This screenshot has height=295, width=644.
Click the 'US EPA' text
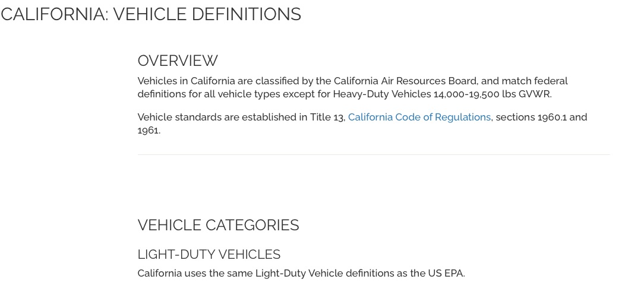coord(446,274)
